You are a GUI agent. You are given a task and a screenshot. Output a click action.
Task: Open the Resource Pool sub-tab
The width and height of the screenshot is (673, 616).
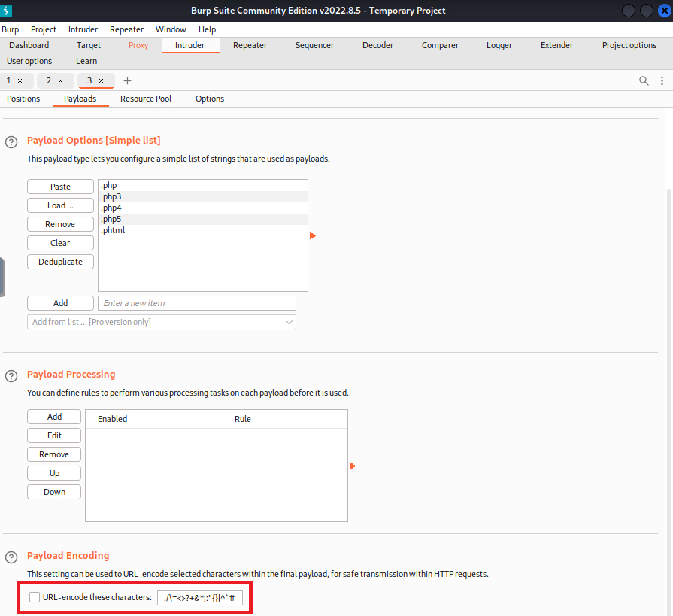point(146,99)
